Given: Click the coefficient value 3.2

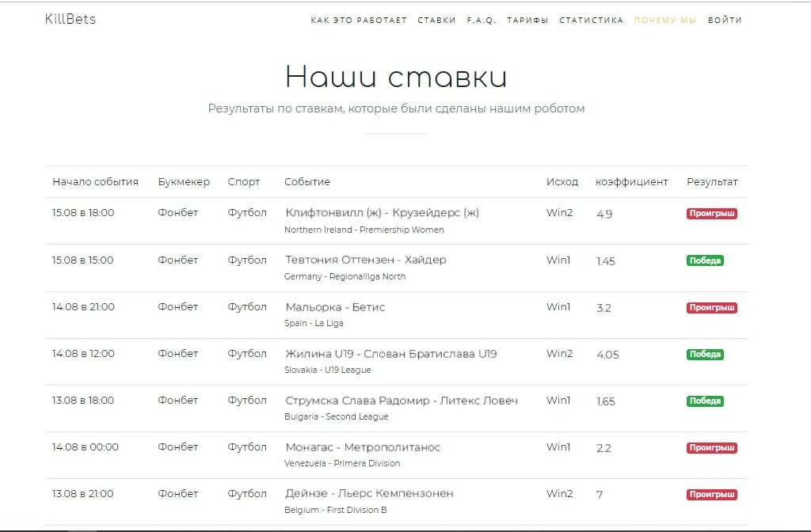Looking at the screenshot, I should coord(603,308).
